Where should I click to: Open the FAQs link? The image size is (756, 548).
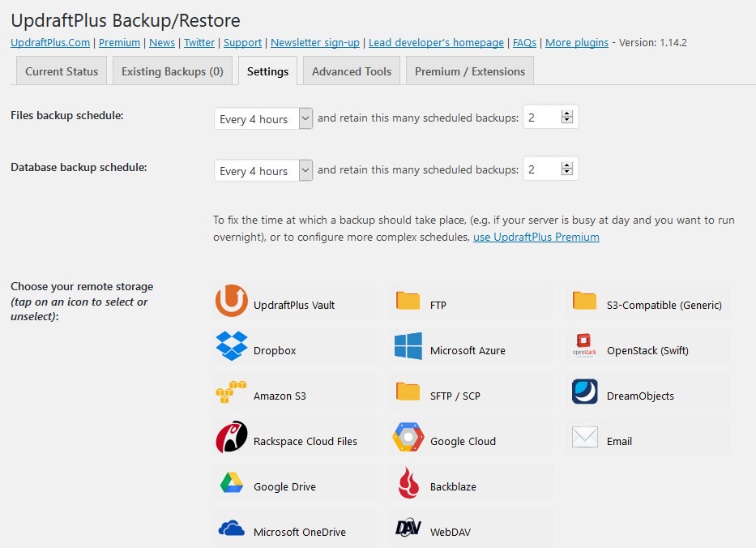tap(524, 42)
